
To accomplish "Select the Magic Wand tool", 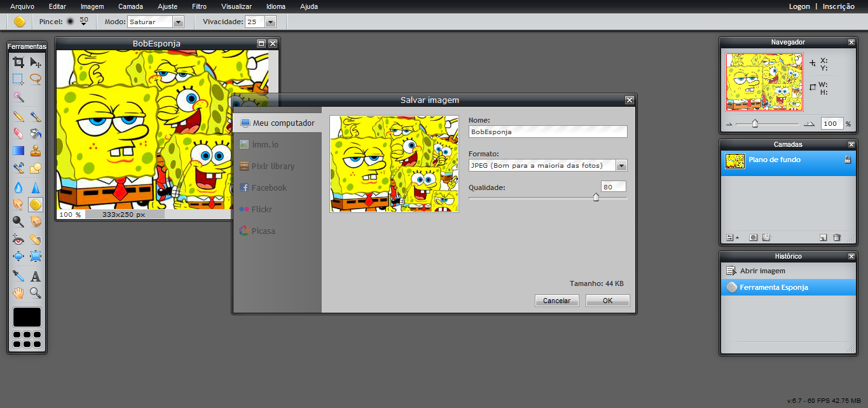I will click(x=18, y=97).
